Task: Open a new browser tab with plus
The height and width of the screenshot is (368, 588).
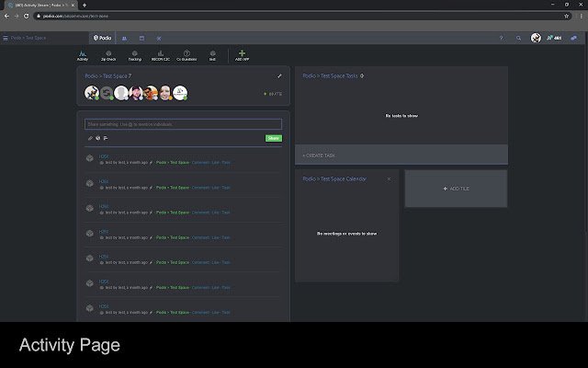Action: tap(85, 6)
